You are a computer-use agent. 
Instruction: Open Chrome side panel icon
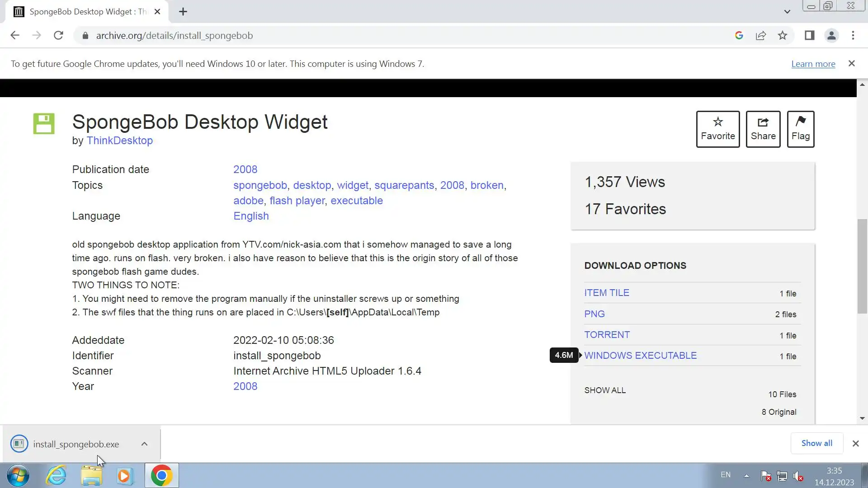pos(809,36)
